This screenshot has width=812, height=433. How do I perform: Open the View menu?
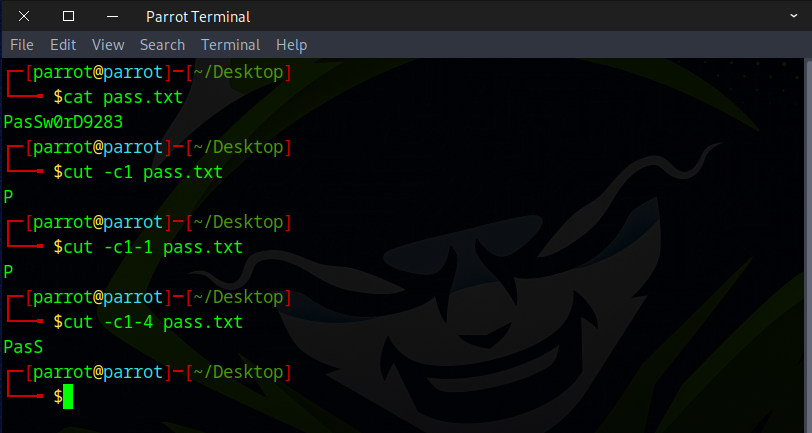(108, 45)
